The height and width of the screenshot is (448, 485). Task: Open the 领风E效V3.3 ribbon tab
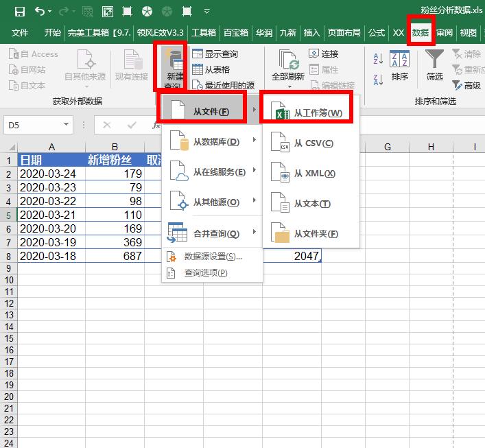[x=160, y=32]
